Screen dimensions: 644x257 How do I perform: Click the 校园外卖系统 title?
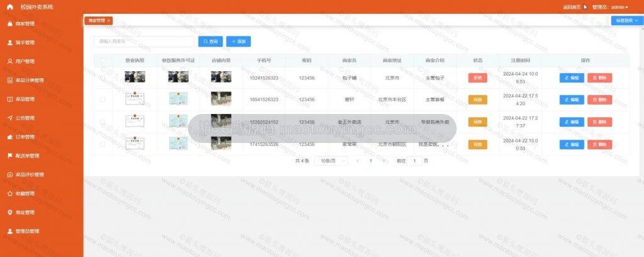(x=37, y=7)
